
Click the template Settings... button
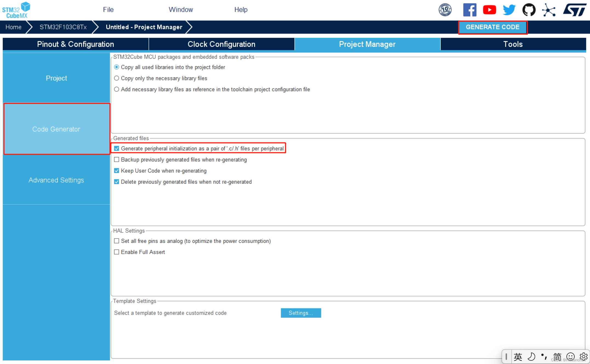click(300, 313)
